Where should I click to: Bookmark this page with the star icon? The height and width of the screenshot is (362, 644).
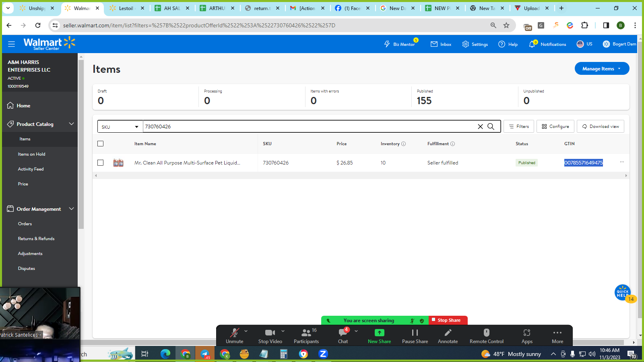click(x=506, y=25)
